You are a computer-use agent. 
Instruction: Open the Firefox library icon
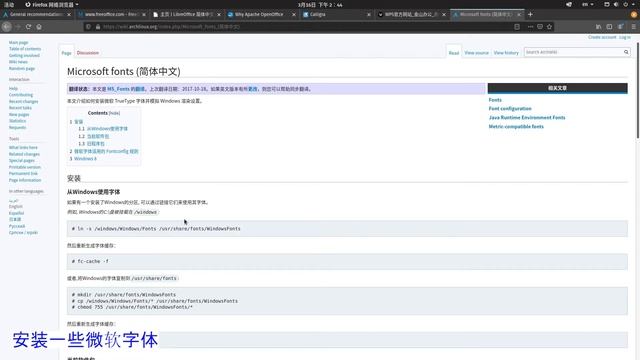[598, 27]
